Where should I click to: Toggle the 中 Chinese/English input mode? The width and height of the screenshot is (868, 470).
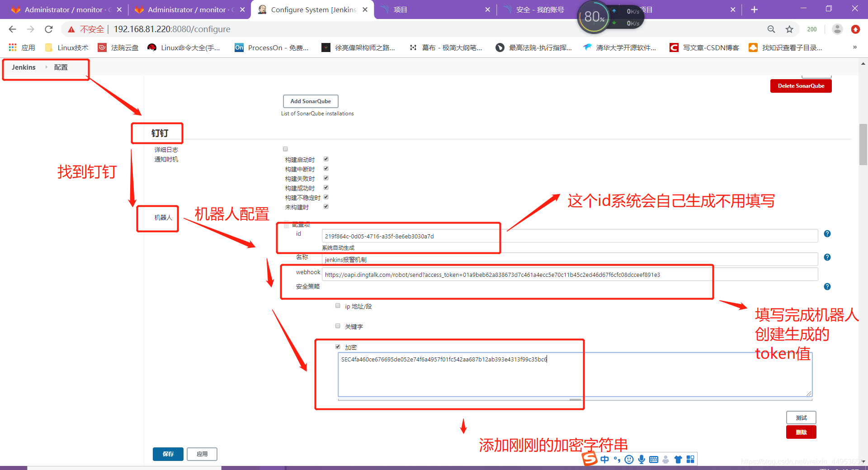[605, 460]
